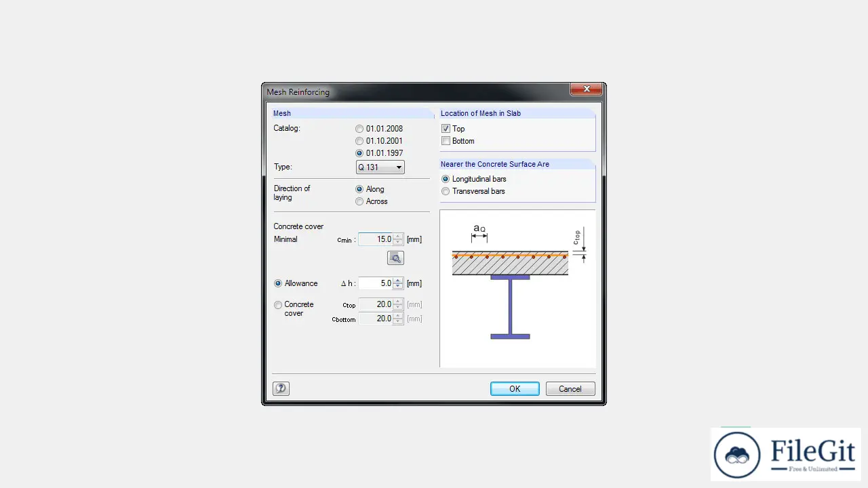
Task: Select the Allowance radio option
Action: [x=278, y=283]
